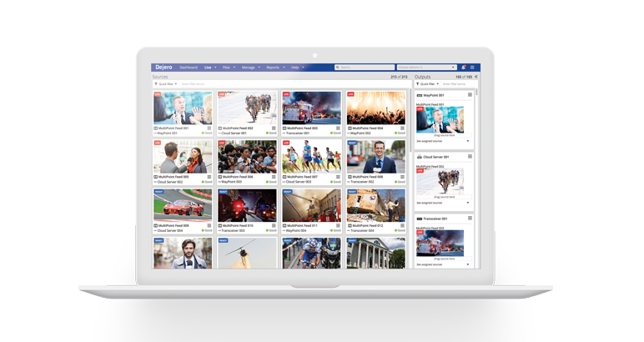The height and width of the screenshot is (342, 644).
Task: Open the Reports menu
Action: pos(274,67)
